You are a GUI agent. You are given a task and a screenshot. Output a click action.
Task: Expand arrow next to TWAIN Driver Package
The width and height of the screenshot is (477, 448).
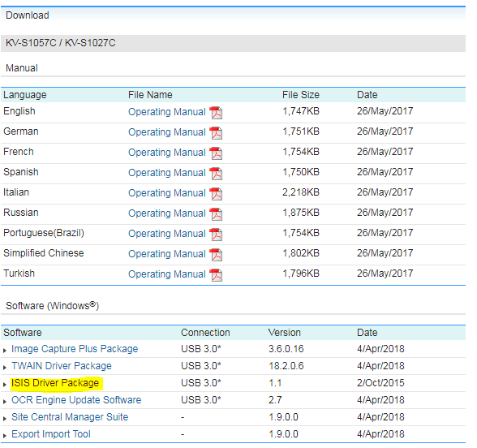click(x=5, y=368)
